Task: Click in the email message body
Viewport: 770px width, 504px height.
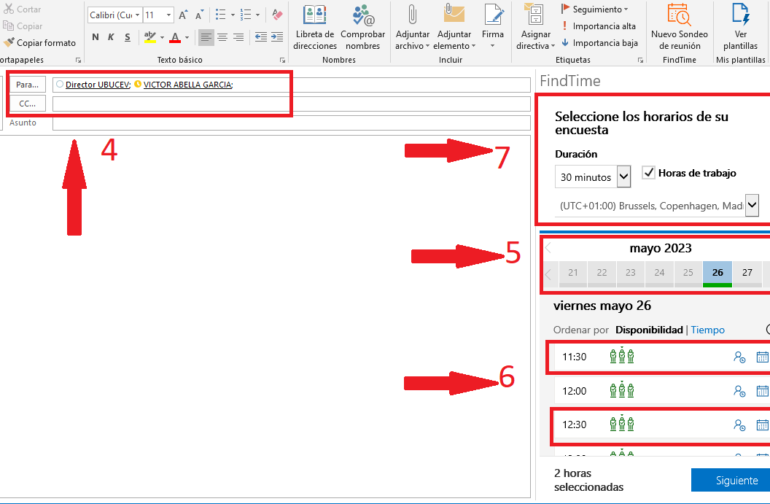Action: [x=265, y=316]
